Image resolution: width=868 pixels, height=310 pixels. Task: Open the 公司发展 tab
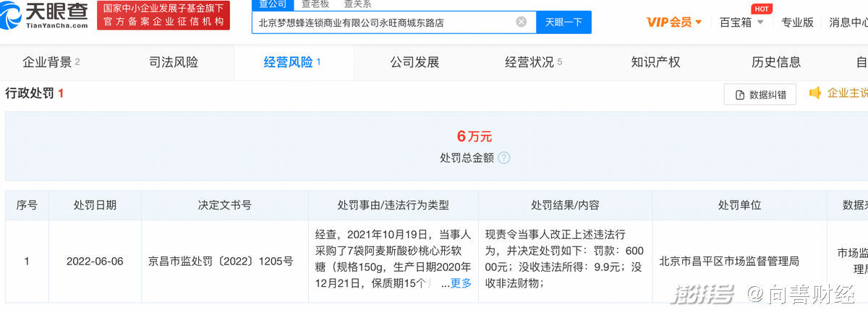pos(414,62)
